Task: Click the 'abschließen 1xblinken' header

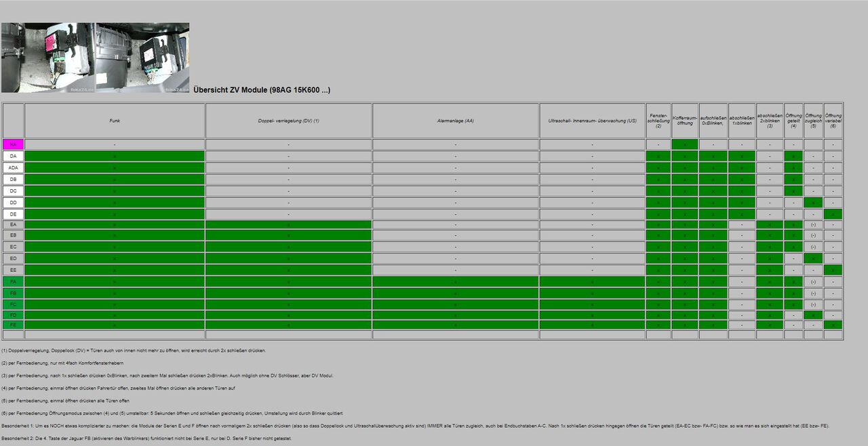Action: coord(742,121)
